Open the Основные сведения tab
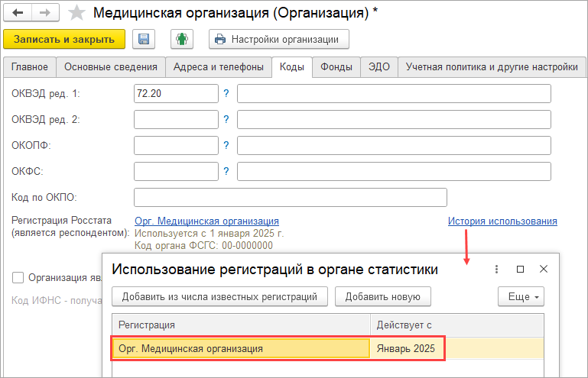 point(111,67)
